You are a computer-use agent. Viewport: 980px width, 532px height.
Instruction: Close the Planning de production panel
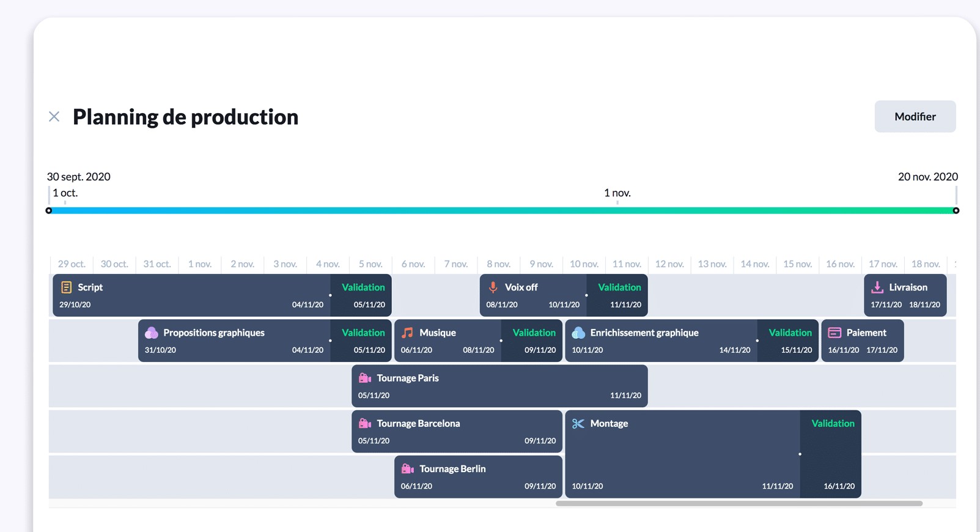point(54,117)
